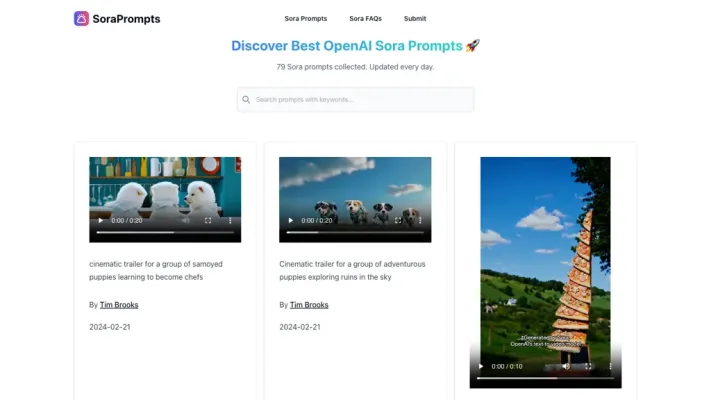Screen dimensions: 711x400
Task: Click the SoraPrompts logo icon
Action: (x=81, y=18)
